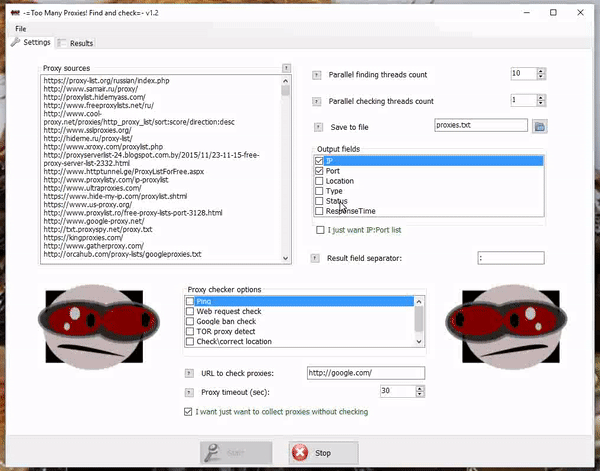Click the left masked face image
This screenshot has width=600, height=471.
(98, 326)
